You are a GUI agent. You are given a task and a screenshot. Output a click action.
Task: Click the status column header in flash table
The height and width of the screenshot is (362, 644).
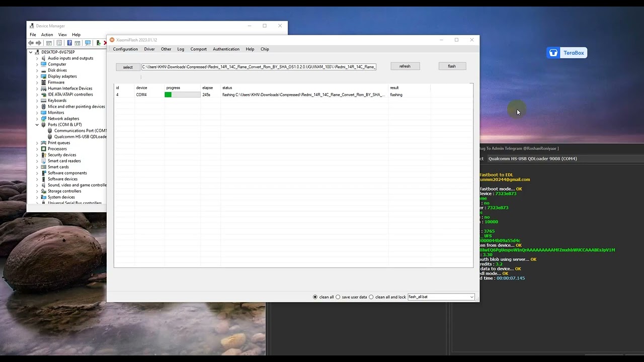tap(227, 88)
